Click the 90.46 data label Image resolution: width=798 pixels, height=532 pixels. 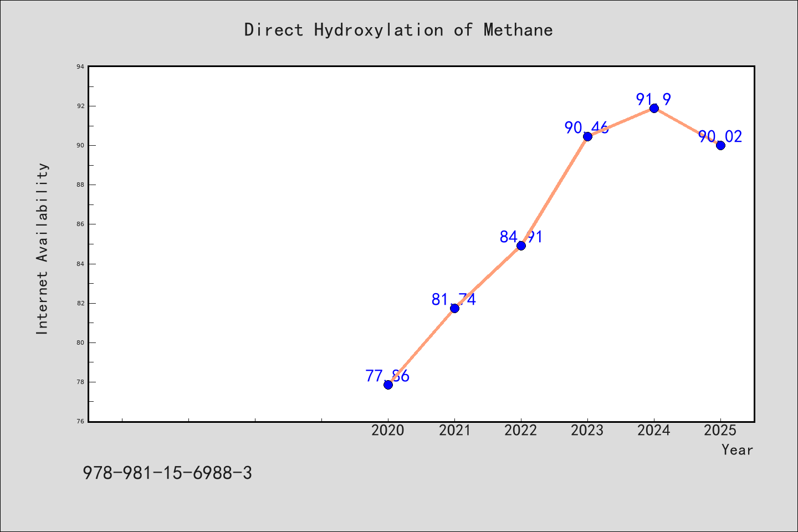pos(587,128)
